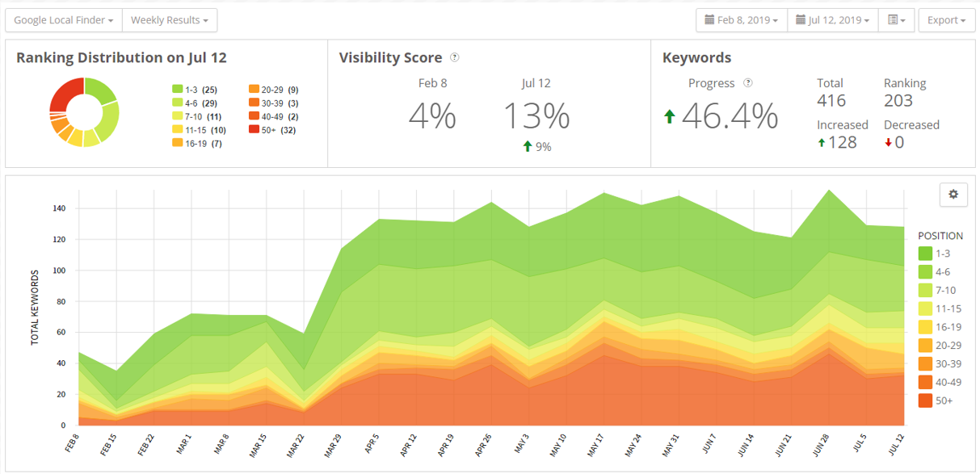
Task: Click the red segment of donut chart
Action: (64, 94)
